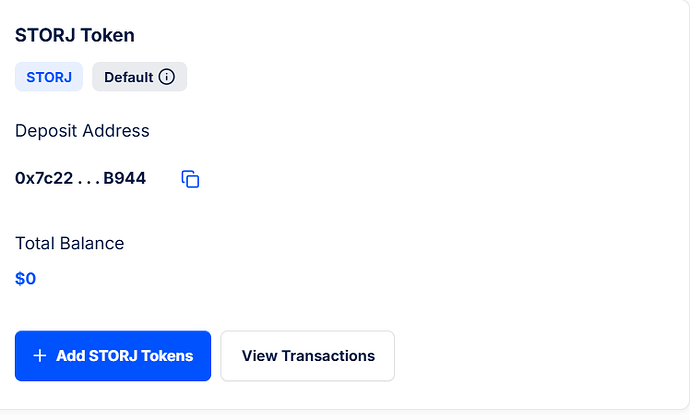690x420 pixels.
Task: Add STORJ Tokens to the wallet
Action: point(113,356)
